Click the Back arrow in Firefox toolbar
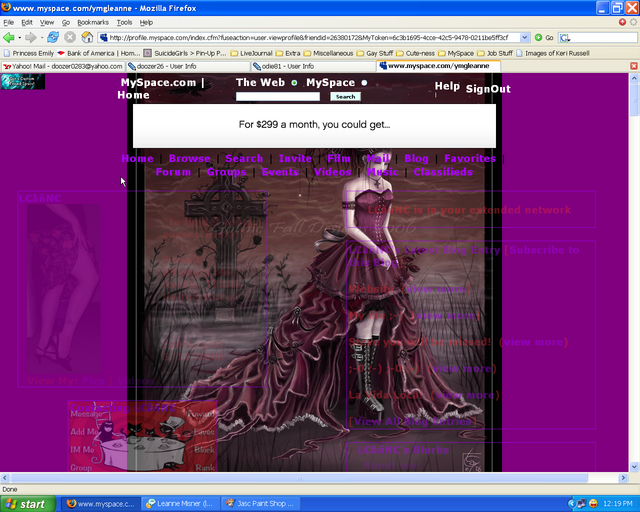Screen dimensions: 640x512 tap(11, 37)
